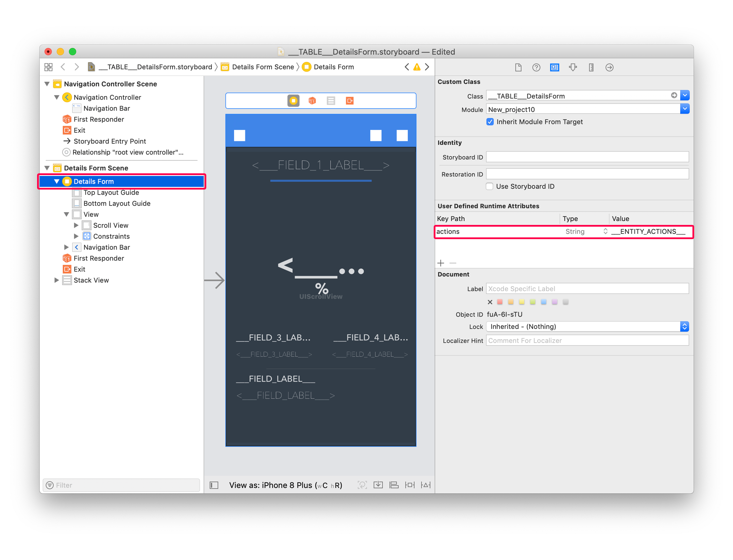This screenshot has height=560, width=733.
Task: Show the Attributes inspector
Action: (x=573, y=68)
